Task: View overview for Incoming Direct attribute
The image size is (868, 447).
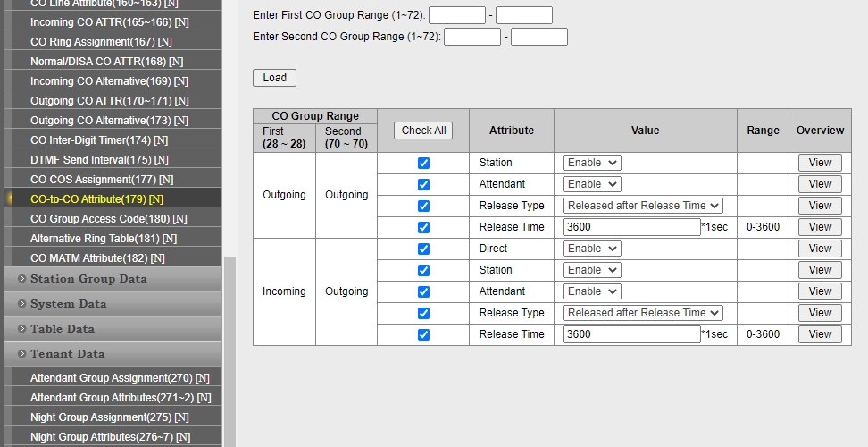Action: [819, 249]
